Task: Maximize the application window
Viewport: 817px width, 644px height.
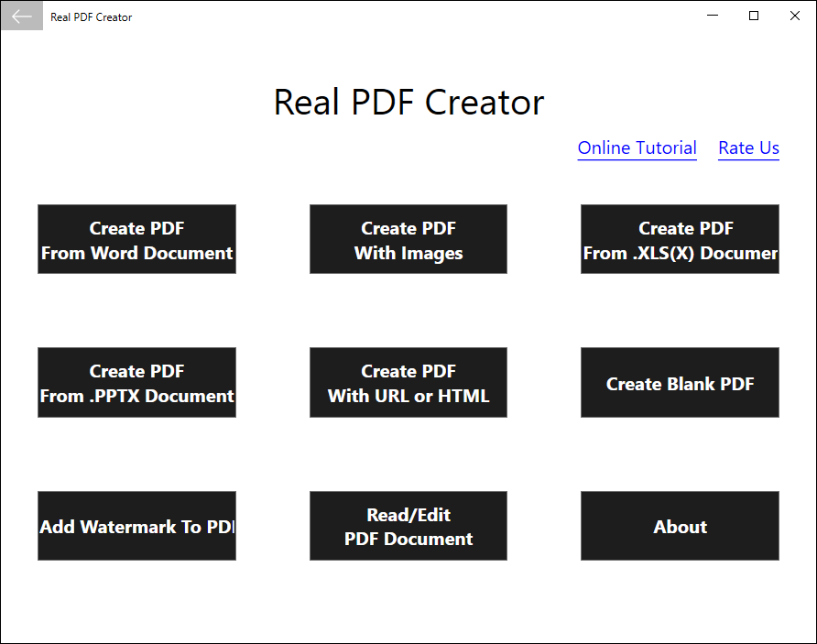Action: [754, 16]
